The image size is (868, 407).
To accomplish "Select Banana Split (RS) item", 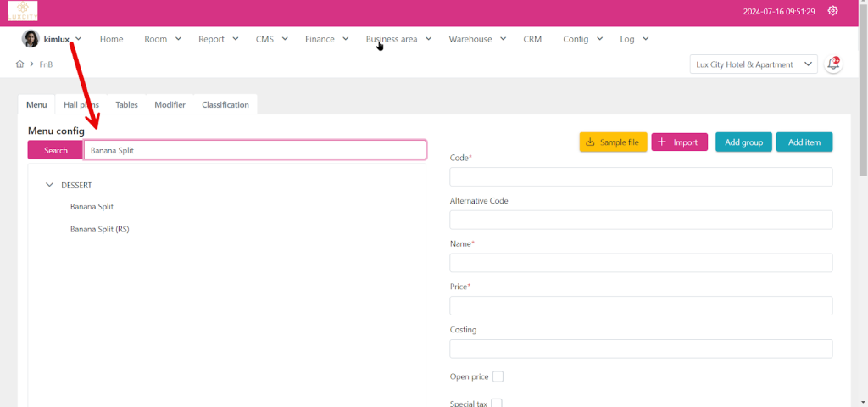I will click(x=99, y=229).
